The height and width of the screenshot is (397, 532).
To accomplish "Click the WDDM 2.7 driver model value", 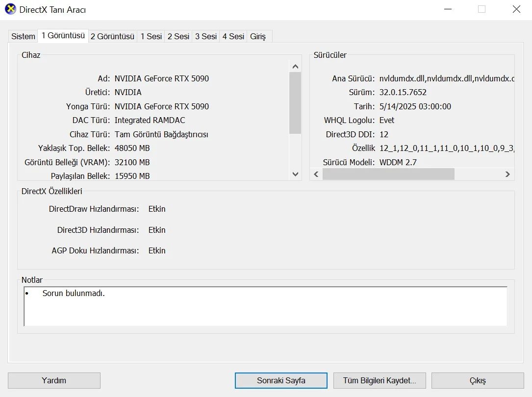I will pos(398,162).
